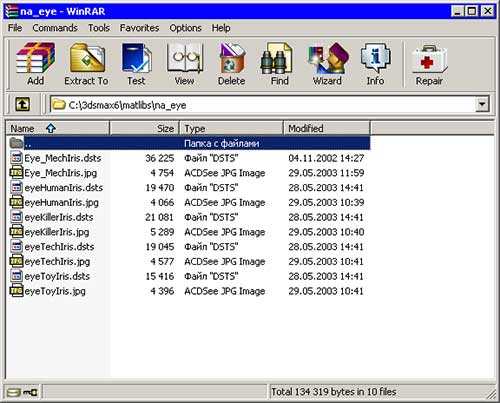Expand the address path dropdown arrow
The height and width of the screenshot is (403, 500).
point(482,105)
